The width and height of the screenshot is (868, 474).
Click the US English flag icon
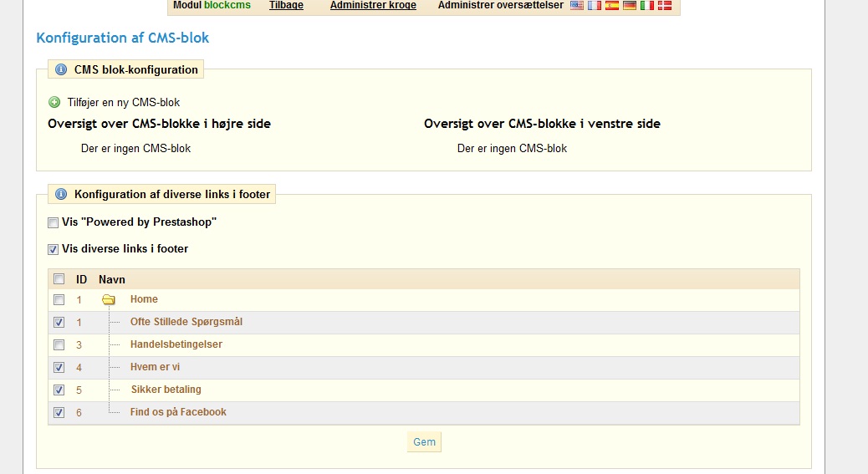coord(577,6)
